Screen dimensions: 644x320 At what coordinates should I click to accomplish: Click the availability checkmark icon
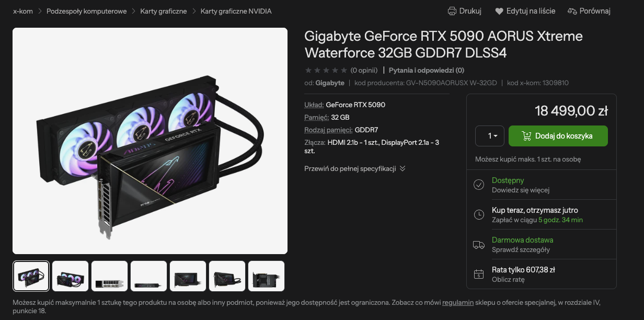click(x=478, y=185)
